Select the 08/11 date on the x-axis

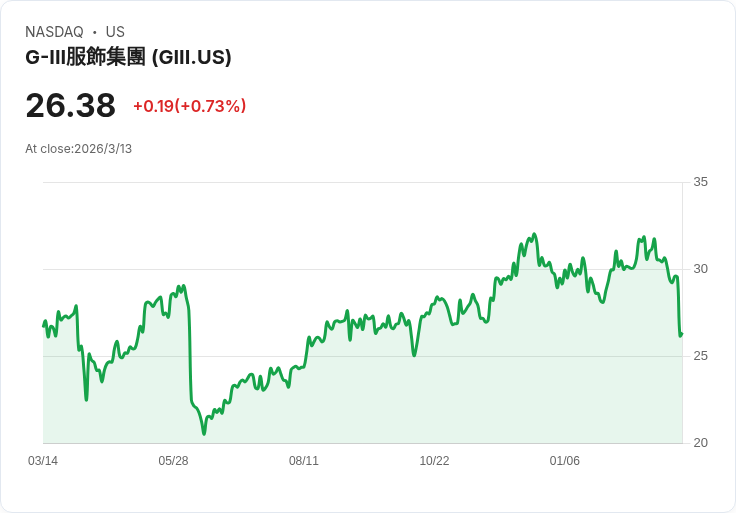tap(304, 461)
